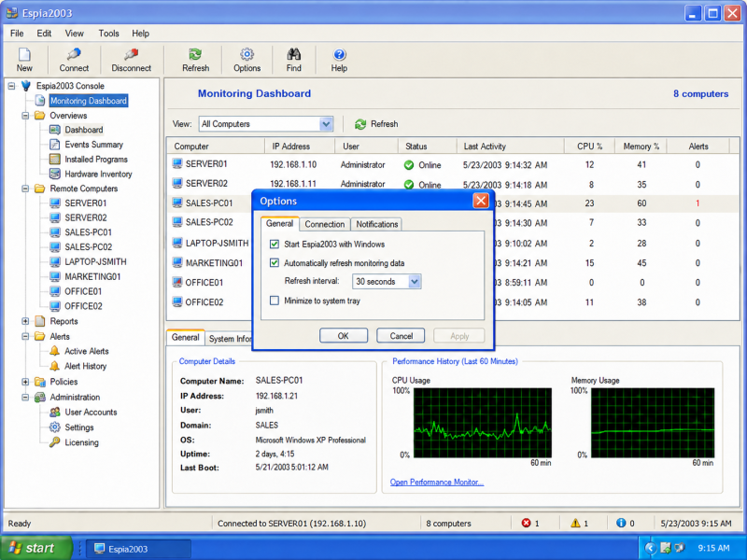Select the General tab in details pane

[x=185, y=337]
